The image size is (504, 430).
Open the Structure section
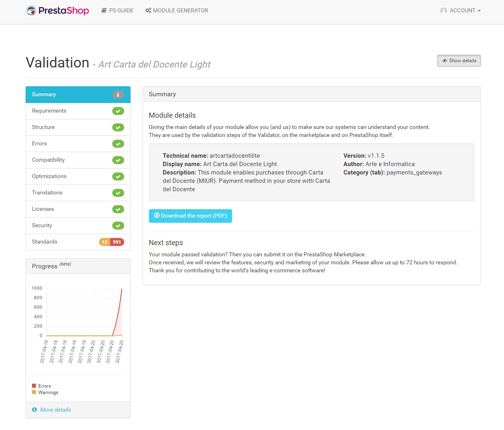pyautogui.click(x=78, y=127)
